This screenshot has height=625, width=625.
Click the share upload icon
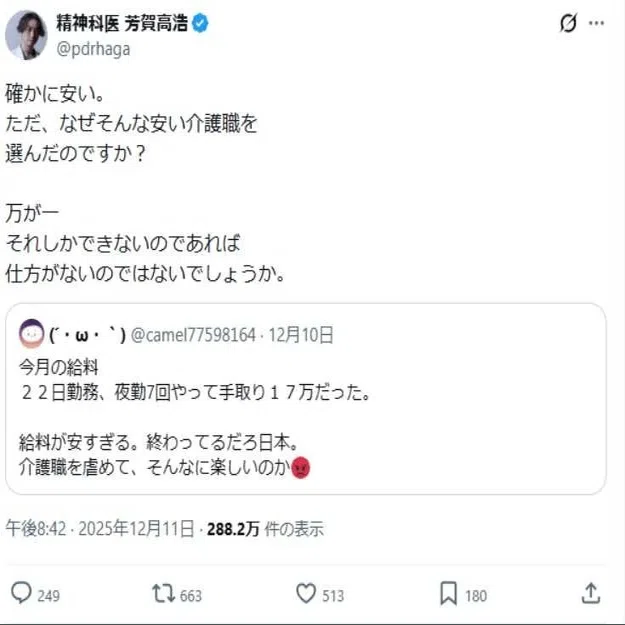coord(591,593)
